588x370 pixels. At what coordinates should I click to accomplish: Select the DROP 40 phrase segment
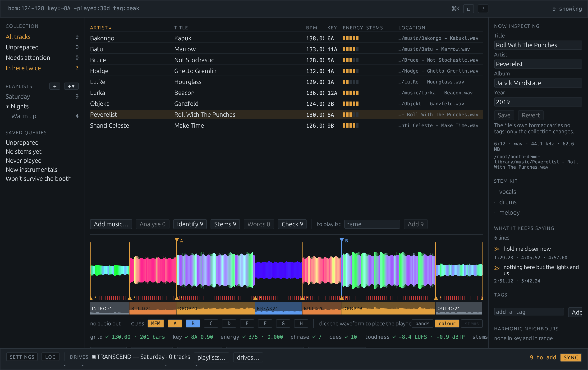coord(215,308)
